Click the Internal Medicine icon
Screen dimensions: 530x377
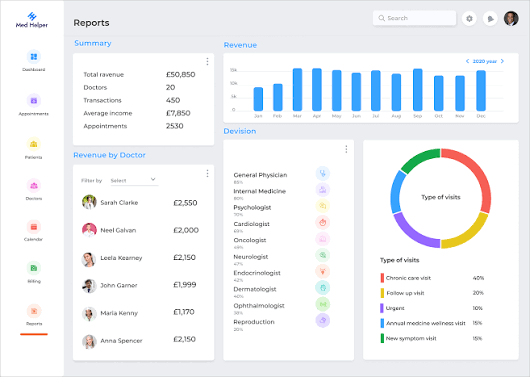[323, 190]
